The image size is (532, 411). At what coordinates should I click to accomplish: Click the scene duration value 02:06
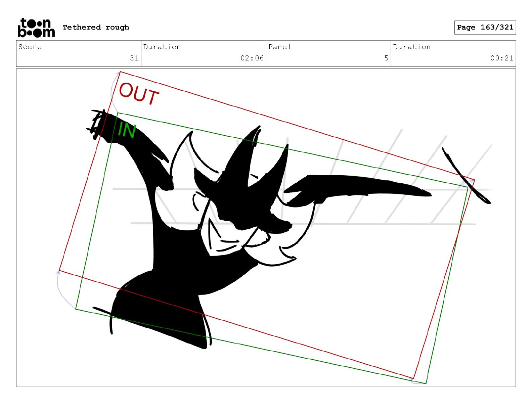click(x=252, y=58)
